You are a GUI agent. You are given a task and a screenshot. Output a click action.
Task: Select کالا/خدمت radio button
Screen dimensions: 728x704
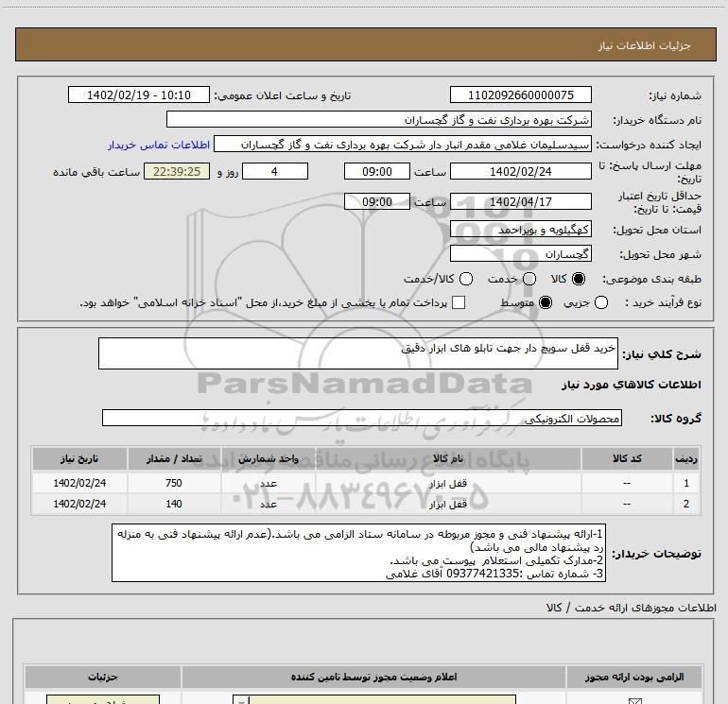tap(466, 279)
